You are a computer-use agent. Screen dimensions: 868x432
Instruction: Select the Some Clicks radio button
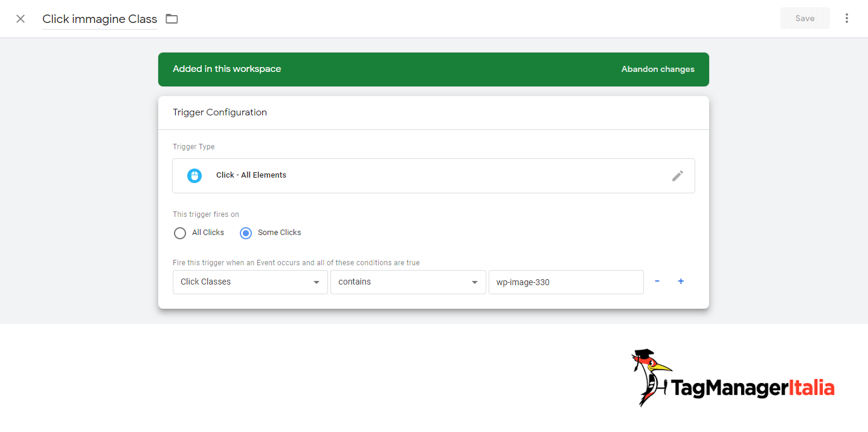coord(246,233)
